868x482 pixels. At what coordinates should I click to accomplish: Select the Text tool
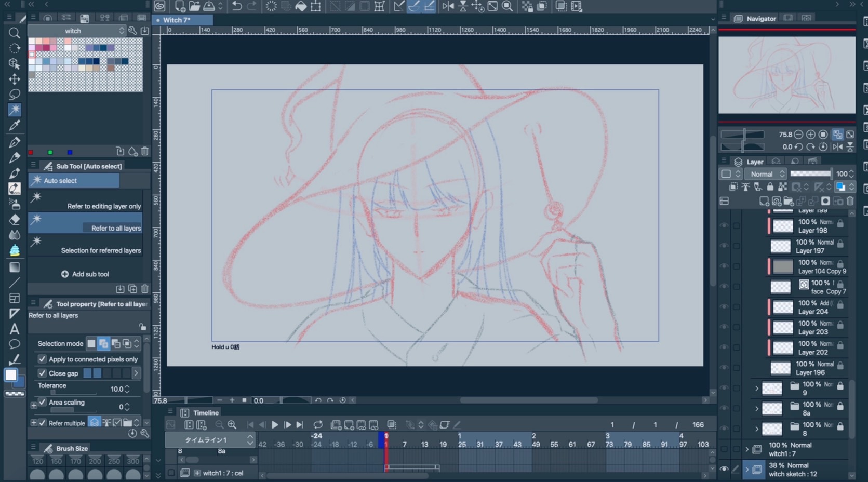click(x=15, y=329)
